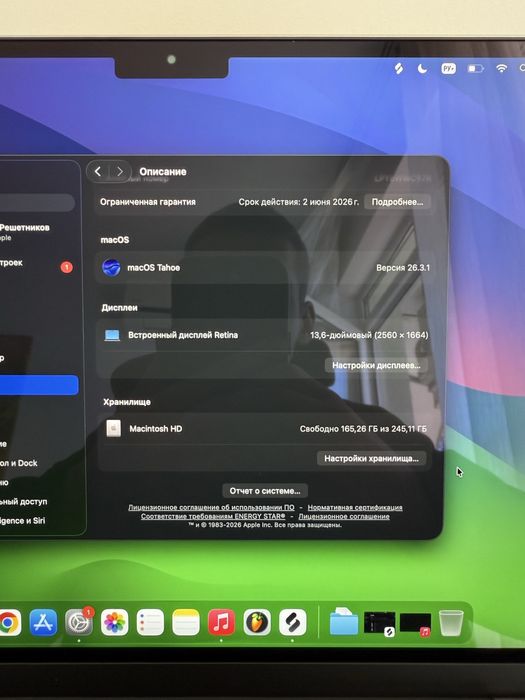This screenshot has width=525, height=700.
Task: Open the Решетников Apple account sidebar entry
Action: click(x=25, y=232)
